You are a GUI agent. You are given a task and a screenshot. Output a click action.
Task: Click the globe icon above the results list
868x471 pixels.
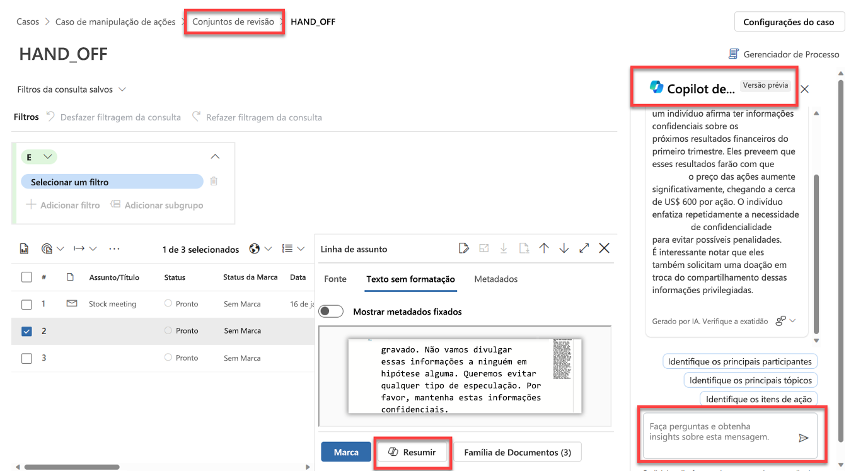pyautogui.click(x=255, y=249)
